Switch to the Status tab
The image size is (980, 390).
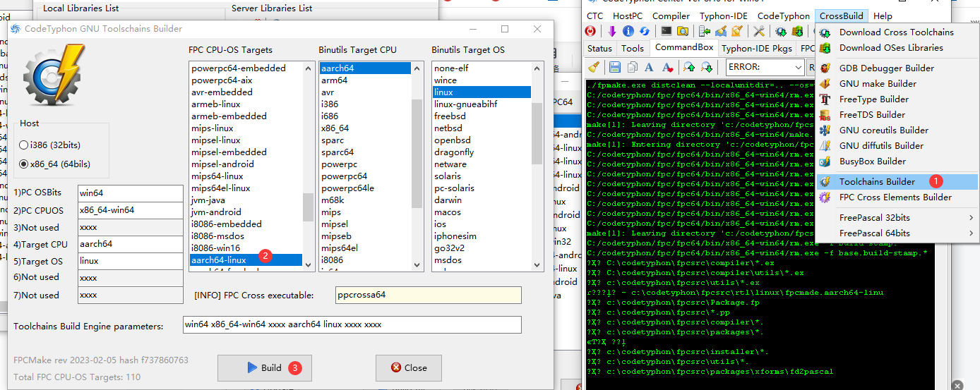[x=599, y=48]
